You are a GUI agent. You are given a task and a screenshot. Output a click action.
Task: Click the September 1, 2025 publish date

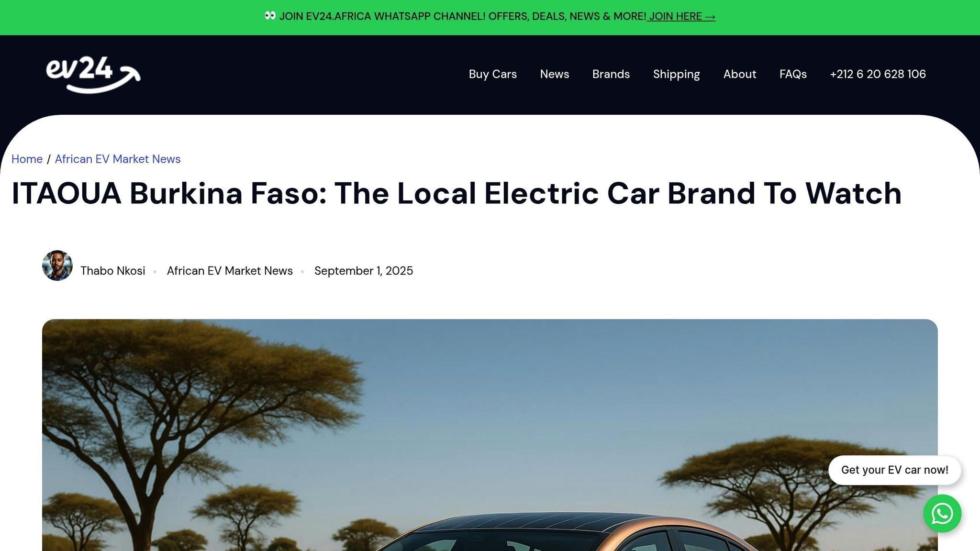(x=363, y=271)
